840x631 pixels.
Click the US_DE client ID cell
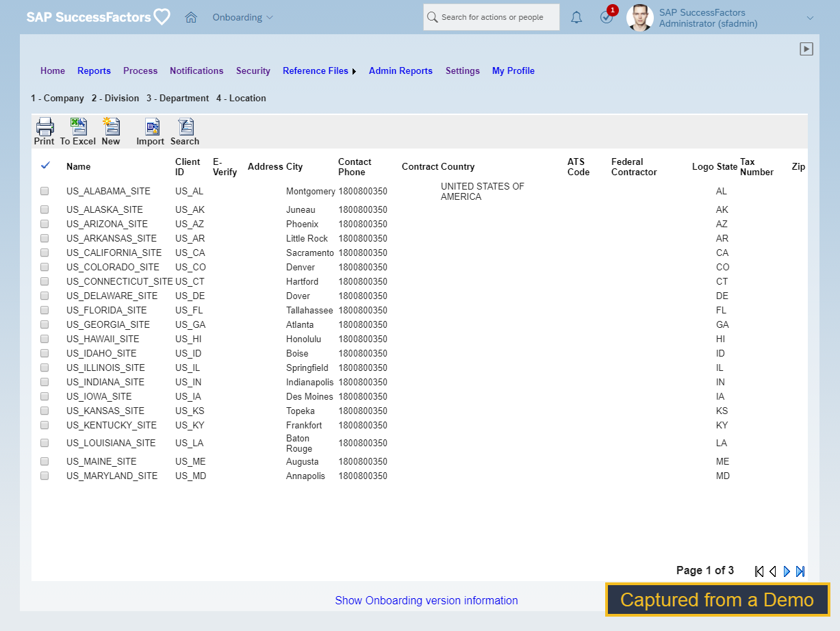pyautogui.click(x=190, y=296)
